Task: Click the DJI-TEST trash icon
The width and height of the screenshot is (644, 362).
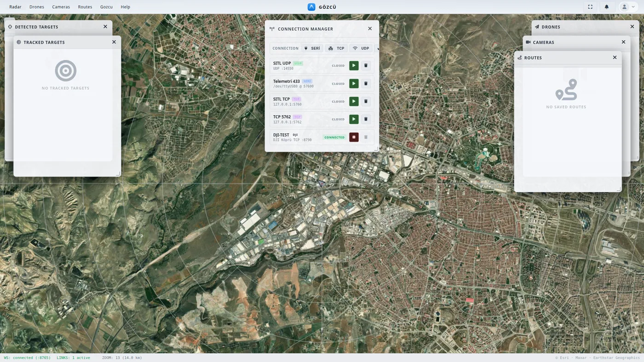Action: [x=366, y=137]
